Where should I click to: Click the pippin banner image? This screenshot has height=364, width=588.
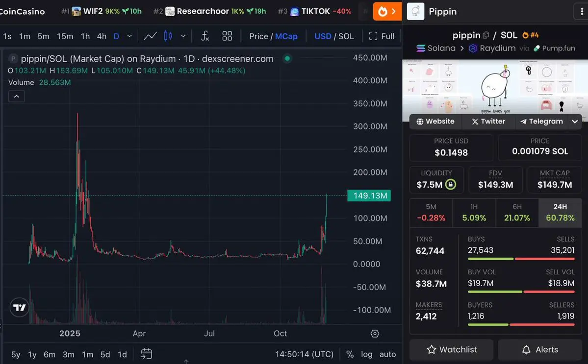point(495,87)
